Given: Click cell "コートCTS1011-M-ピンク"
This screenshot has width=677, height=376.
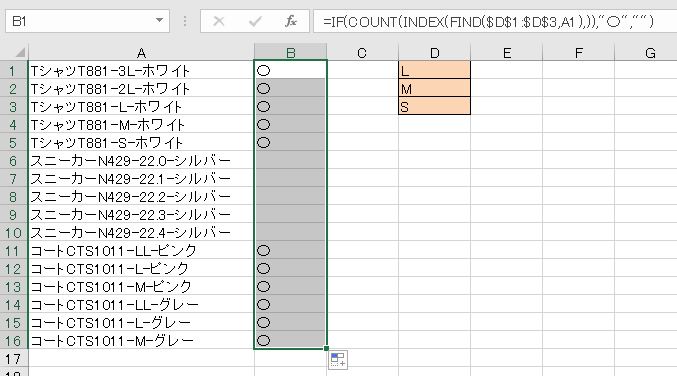Looking at the screenshot, I should [x=141, y=287].
